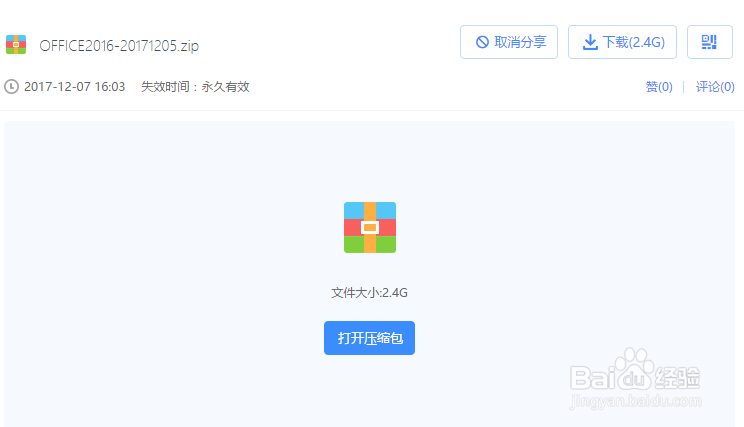Open comments via 评论(0)
This screenshot has width=744, height=427.
715,87
